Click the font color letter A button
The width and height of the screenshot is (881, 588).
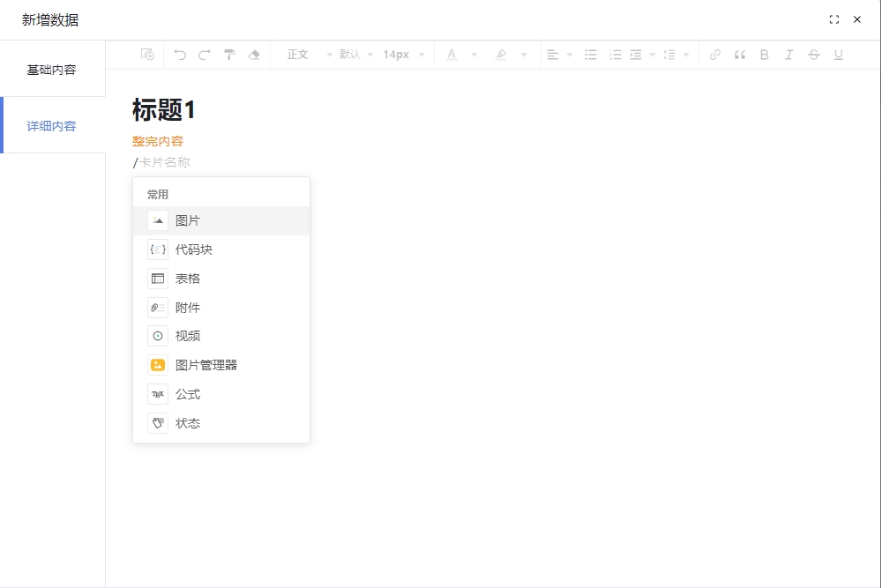452,55
